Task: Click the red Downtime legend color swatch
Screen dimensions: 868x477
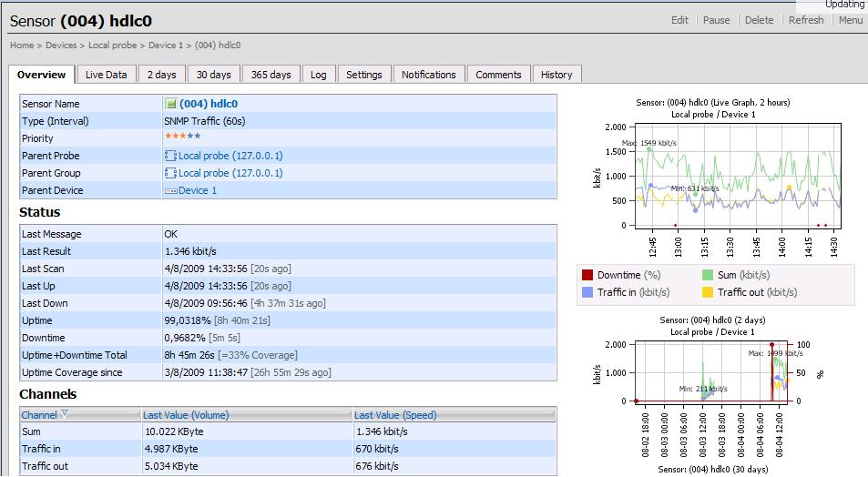Action: (x=588, y=275)
